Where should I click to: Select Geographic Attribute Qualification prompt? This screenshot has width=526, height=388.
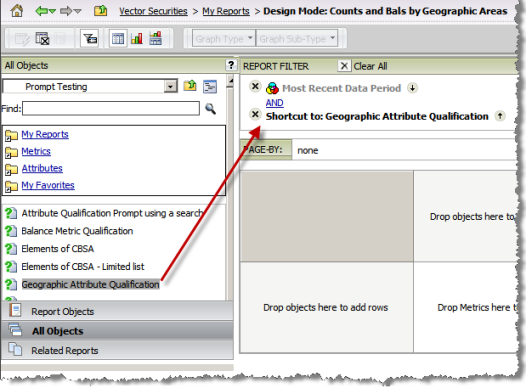(x=91, y=284)
